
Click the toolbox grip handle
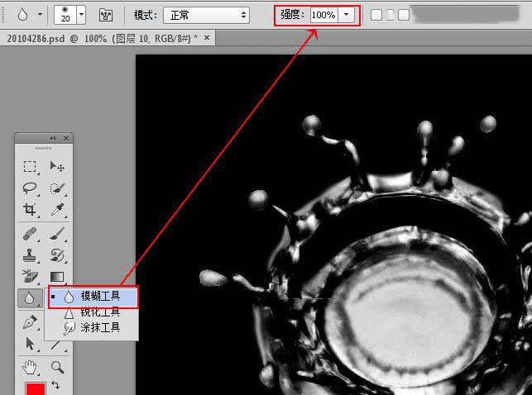tap(43, 148)
